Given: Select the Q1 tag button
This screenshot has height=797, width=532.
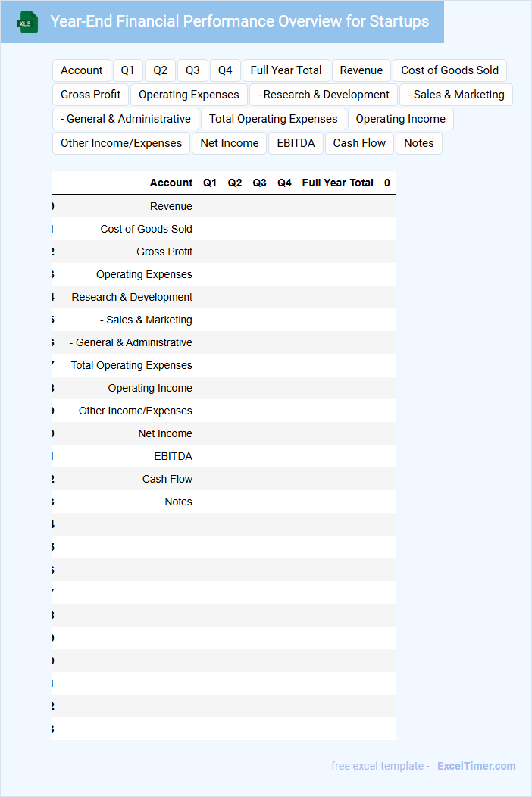Looking at the screenshot, I should pos(127,70).
